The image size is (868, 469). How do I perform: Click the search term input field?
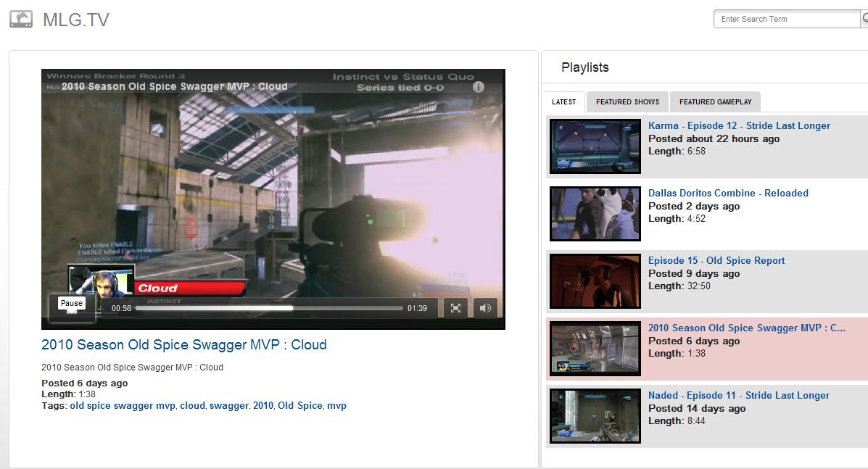[x=788, y=19]
